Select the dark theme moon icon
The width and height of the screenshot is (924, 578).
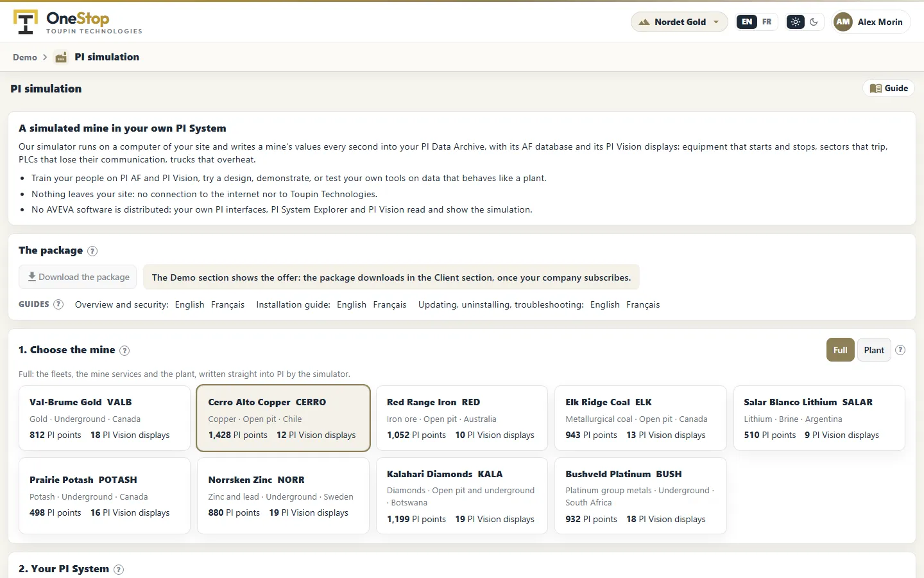[814, 22]
